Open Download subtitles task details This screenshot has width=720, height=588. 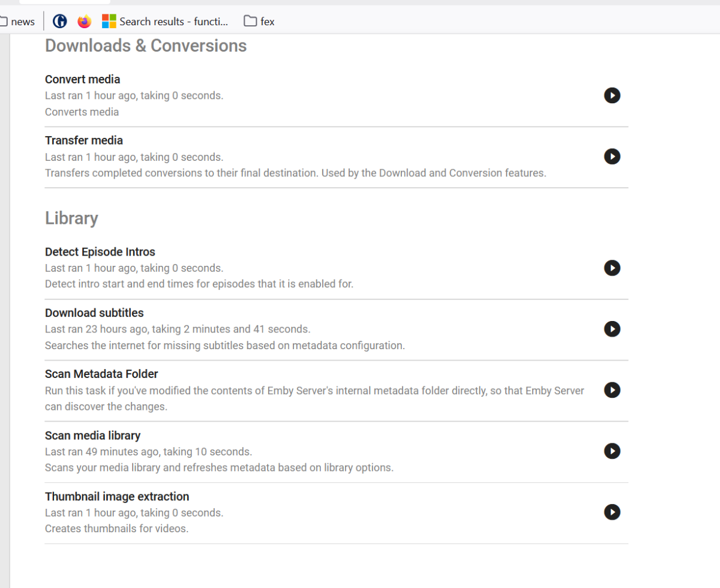(x=94, y=313)
